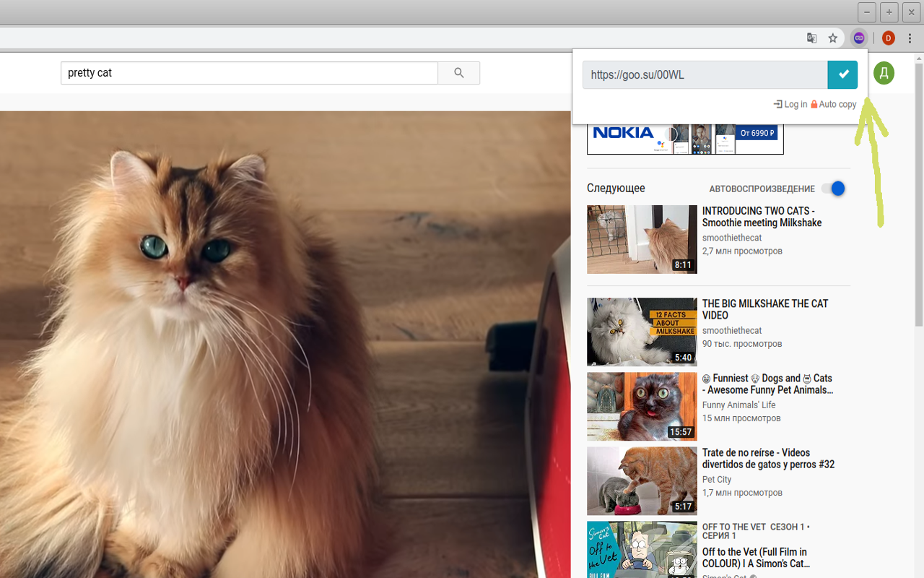The height and width of the screenshot is (578, 924).
Task: Minimize the browser window
Action: click(x=867, y=12)
